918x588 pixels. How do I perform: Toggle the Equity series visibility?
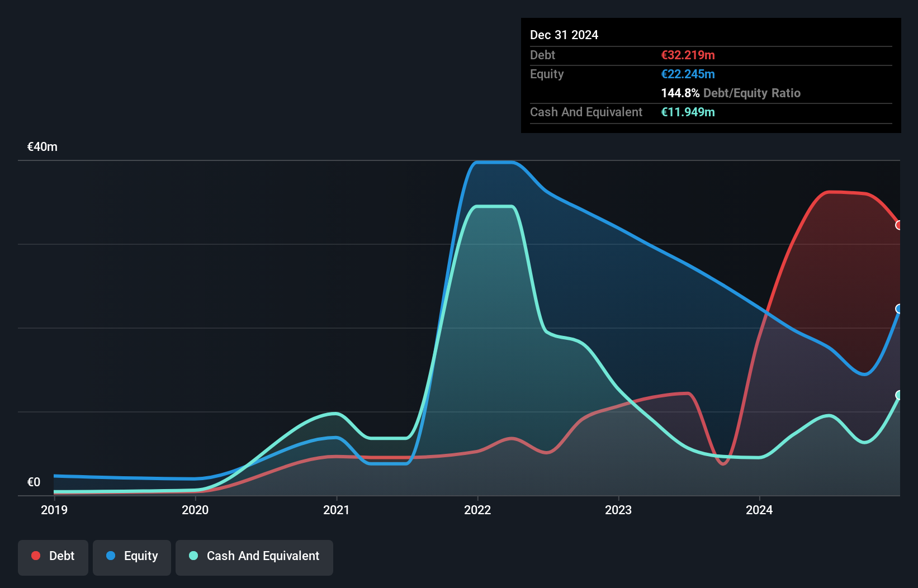point(131,557)
